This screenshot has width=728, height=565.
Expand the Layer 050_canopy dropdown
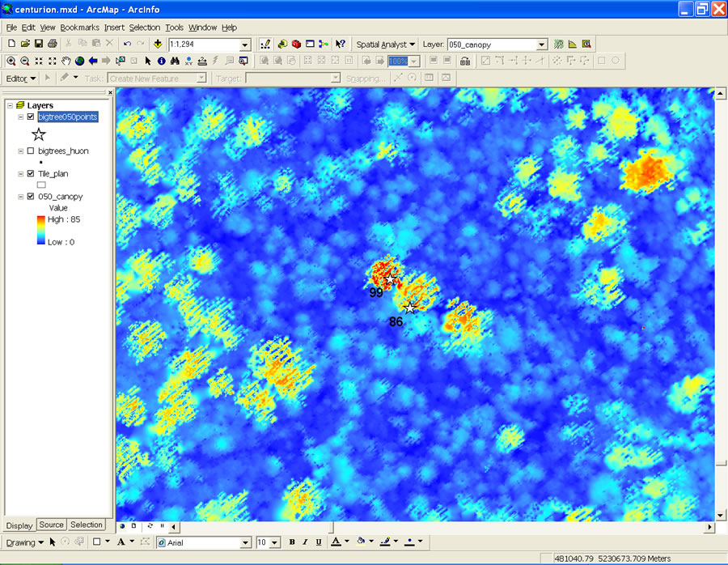[x=542, y=45]
